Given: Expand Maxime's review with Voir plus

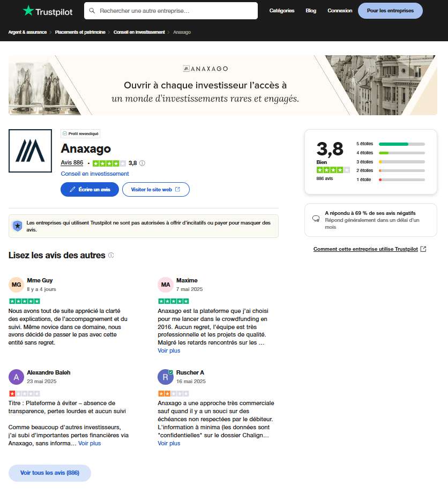Looking at the screenshot, I should click(168, 350).
